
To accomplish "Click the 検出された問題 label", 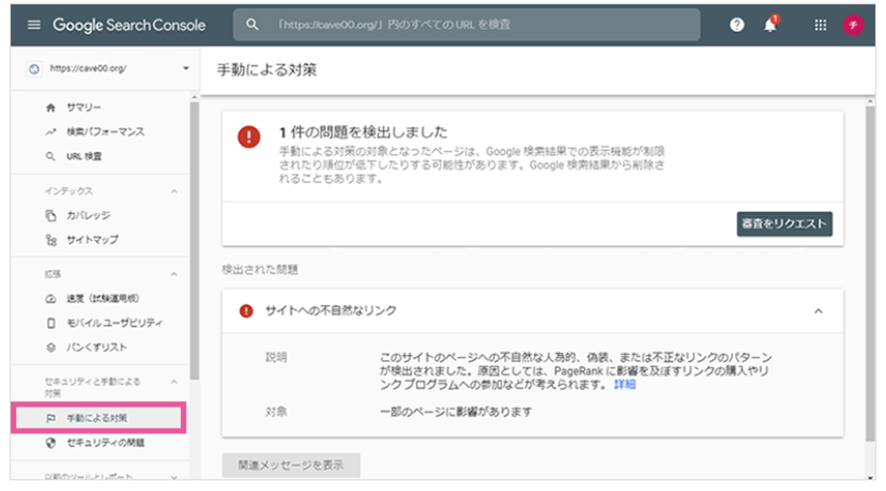I will [x=260, y=270].
